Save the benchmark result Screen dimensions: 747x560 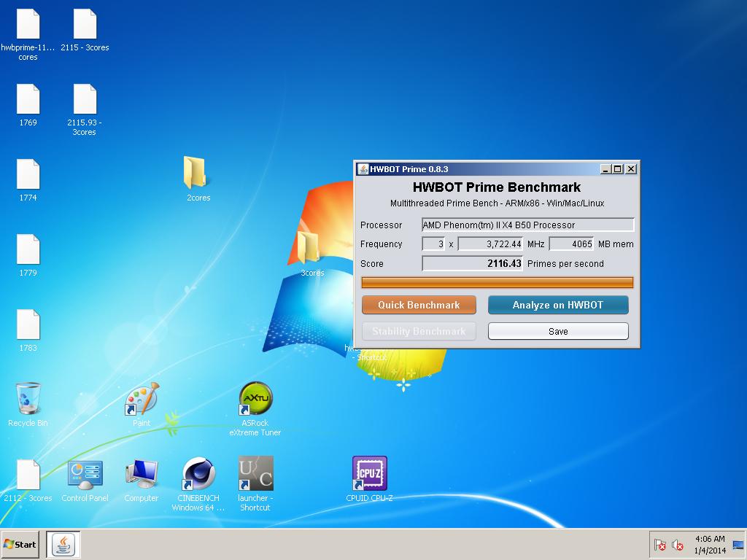(558, 332)
